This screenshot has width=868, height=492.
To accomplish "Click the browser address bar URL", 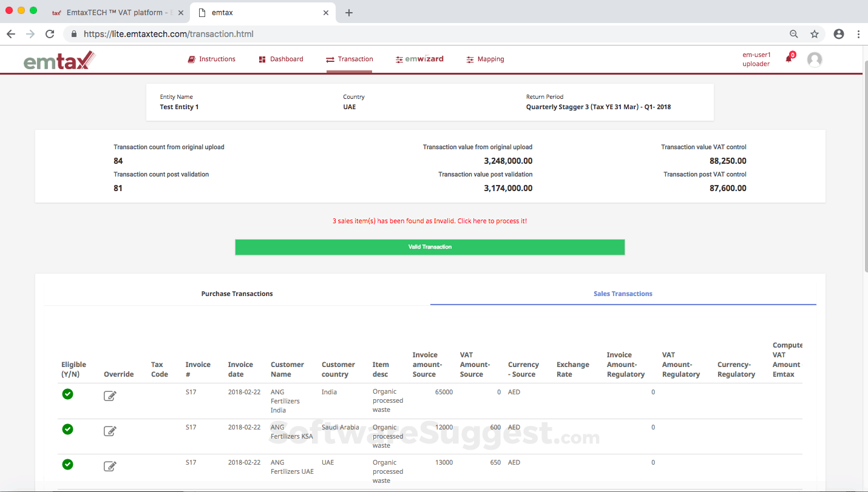I will (x=169, y=34).
